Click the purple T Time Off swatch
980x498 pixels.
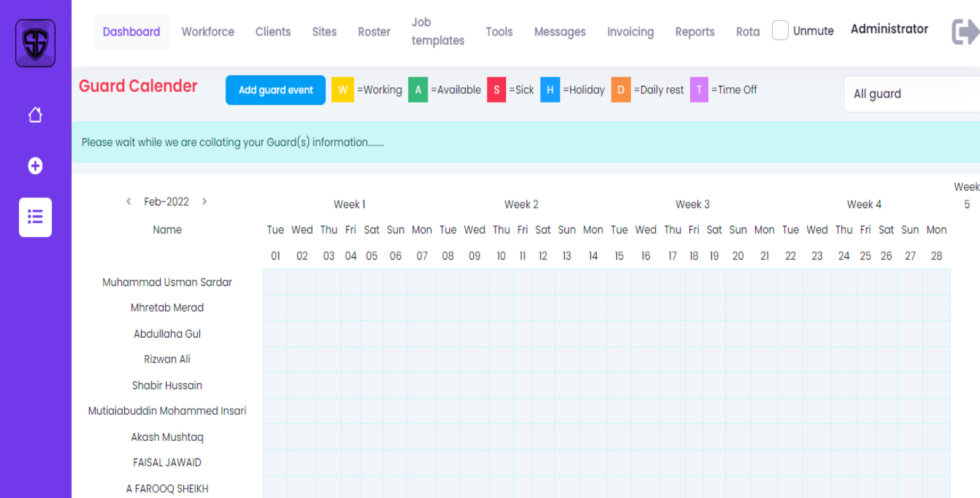point(699,90)
